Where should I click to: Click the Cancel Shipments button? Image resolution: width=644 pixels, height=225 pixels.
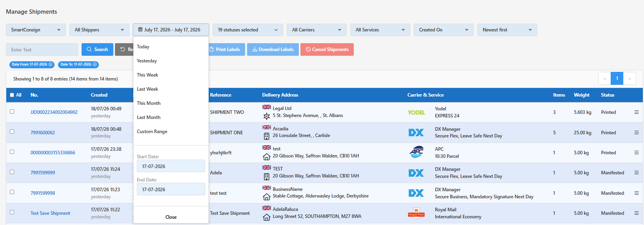click(327, 49)
